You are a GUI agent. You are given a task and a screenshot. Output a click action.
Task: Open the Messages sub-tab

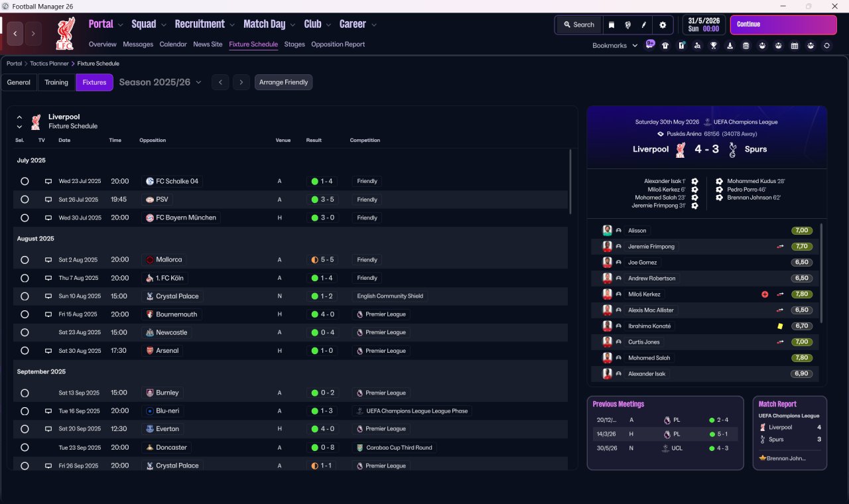click(x=138, y=44)
